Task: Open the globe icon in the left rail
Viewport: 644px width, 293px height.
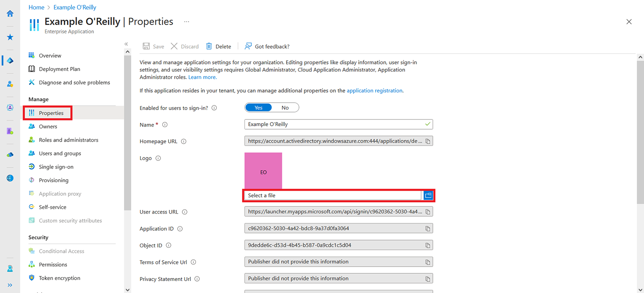Action: coord(10,178)
